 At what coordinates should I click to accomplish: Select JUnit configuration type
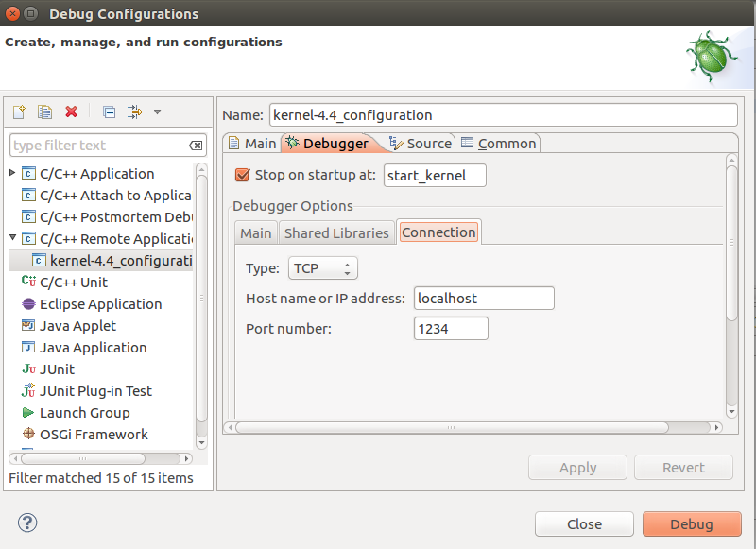click(x=58, y=369)
